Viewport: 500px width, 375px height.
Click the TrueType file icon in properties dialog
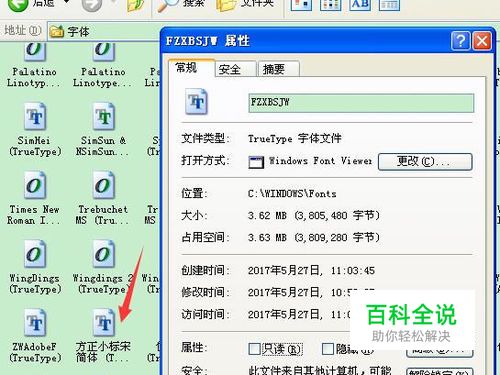pos(196,101)
